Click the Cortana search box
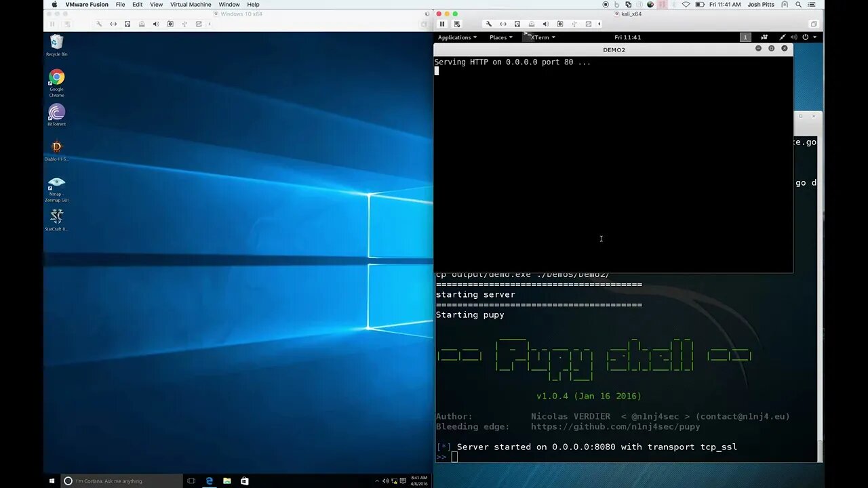 click(x=121, y=481)
